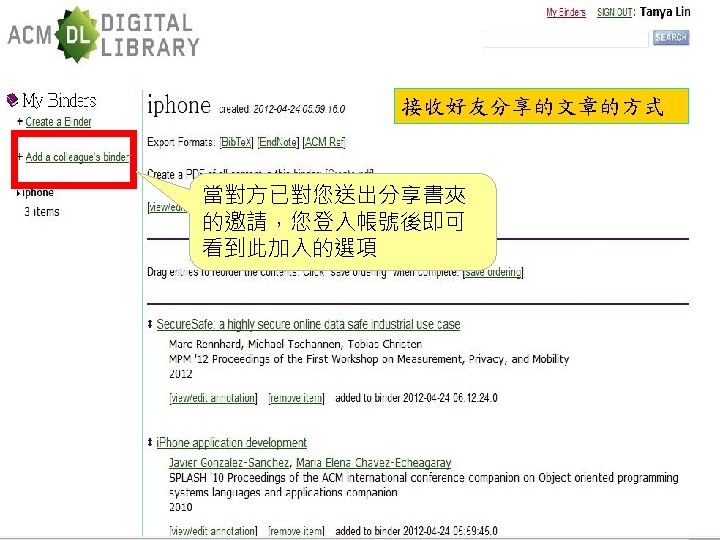Click the 'iphone' binder heading
720x540 pixels.
179,106
